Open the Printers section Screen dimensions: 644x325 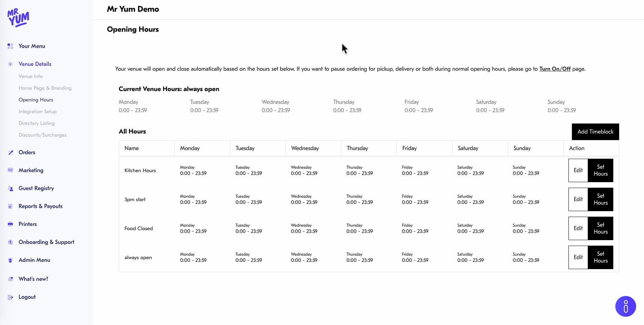28,224
